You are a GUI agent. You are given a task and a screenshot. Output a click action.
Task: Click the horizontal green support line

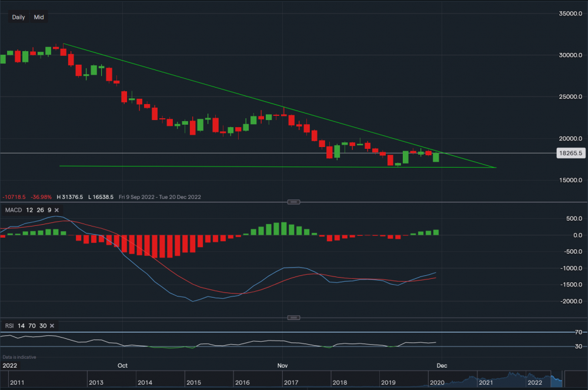click(235, 166)
